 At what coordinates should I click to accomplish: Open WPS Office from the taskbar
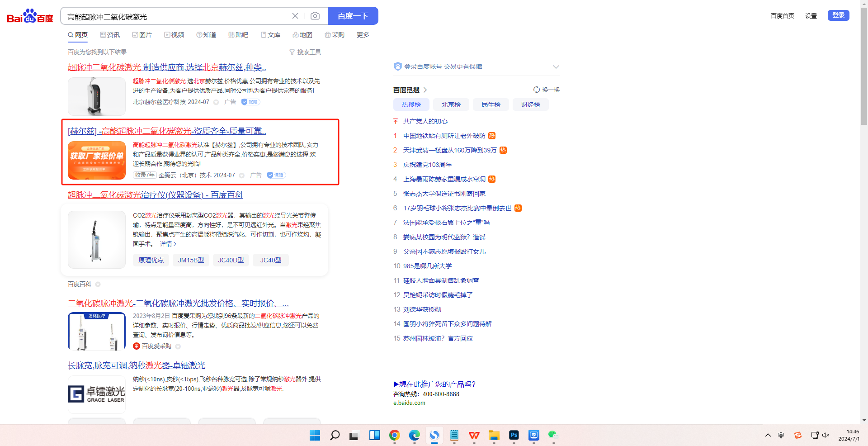474,435
